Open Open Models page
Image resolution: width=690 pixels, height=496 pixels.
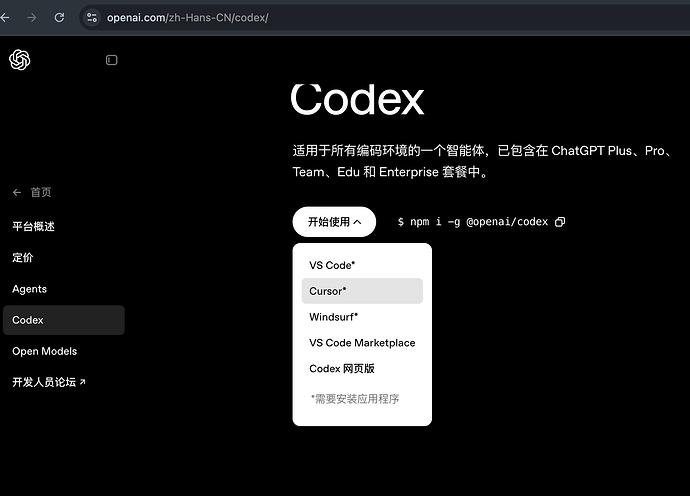[x=44, y=351]
